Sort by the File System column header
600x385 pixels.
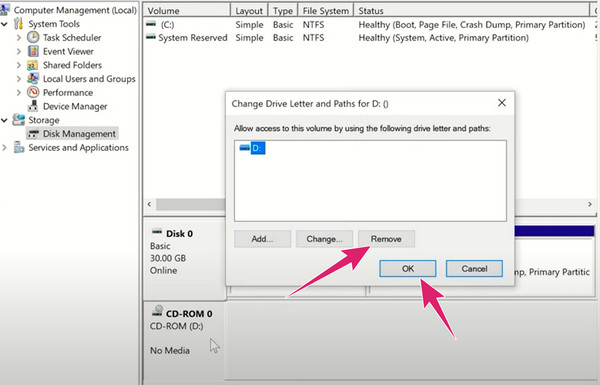click(x=326, y=11)
